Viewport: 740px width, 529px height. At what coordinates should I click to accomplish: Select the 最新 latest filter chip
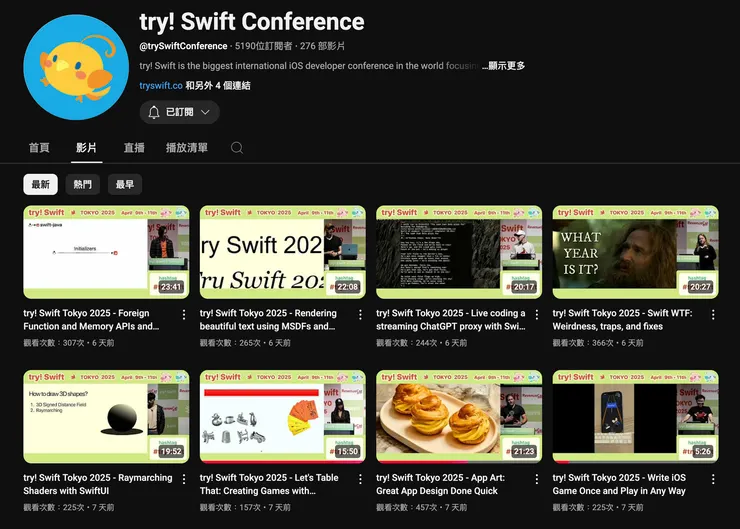click(x=41, y=185)
